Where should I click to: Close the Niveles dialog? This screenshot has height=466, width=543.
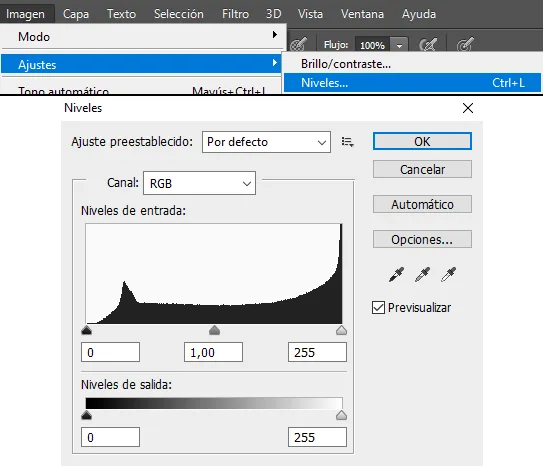(x=468, y=108)
